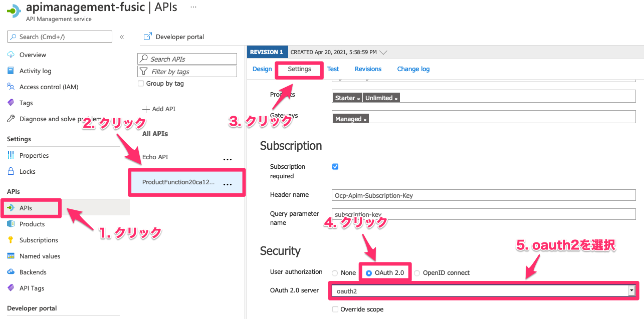Open Subscriptions via the key icon
Viewport: 644px width, 319px height.
click(11, 240)
